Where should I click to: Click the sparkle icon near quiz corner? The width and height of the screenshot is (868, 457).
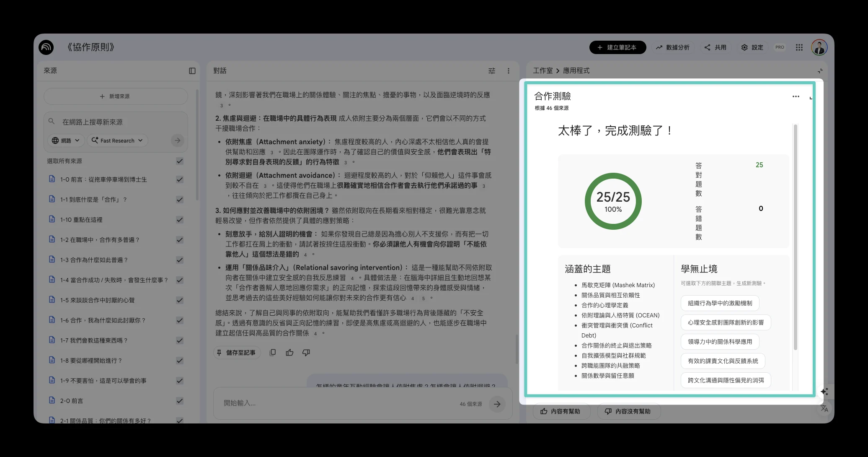(824, 391)
